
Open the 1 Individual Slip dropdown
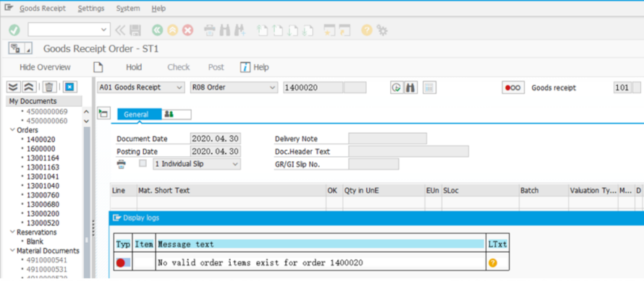[197, 164]
